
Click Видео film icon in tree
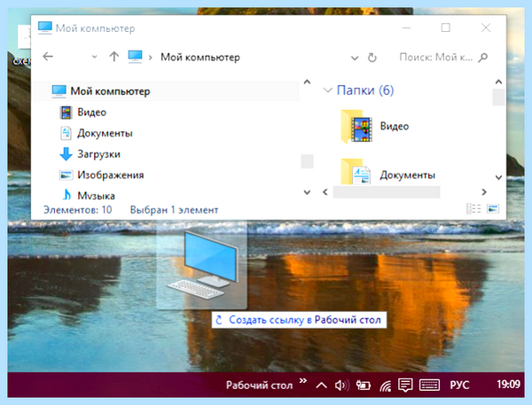click(x=66, y=113)
